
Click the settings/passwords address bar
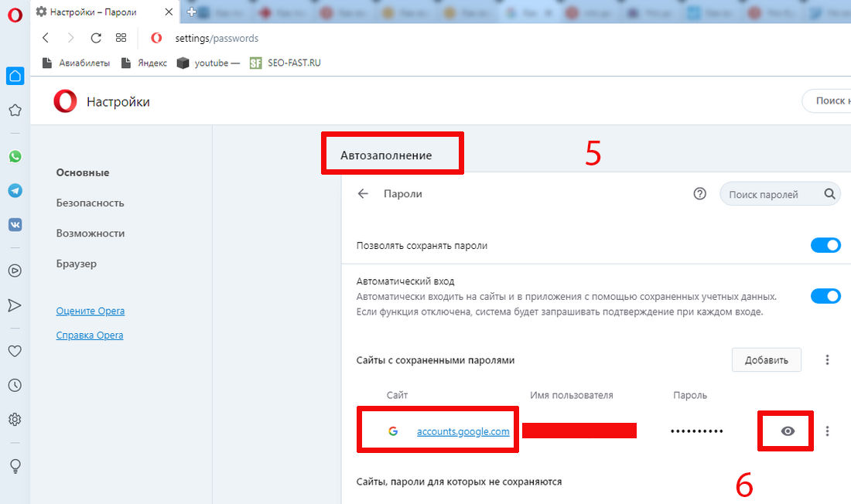point(217,38)
